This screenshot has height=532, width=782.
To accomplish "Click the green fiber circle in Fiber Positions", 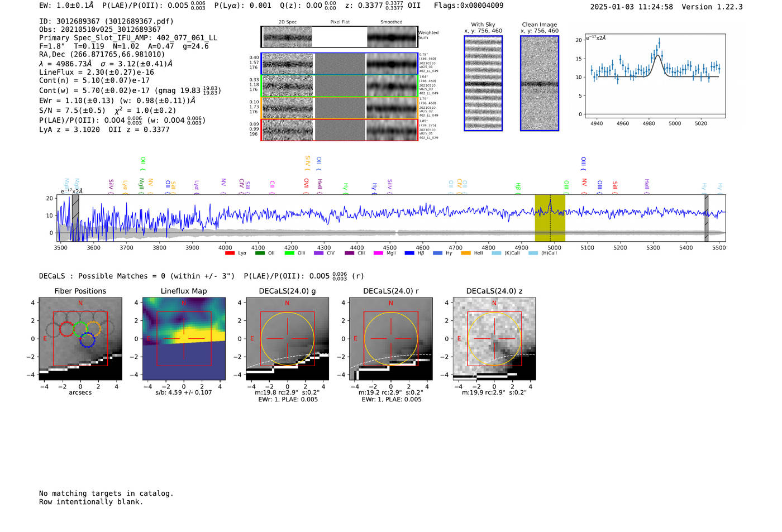I will [80, 329].
